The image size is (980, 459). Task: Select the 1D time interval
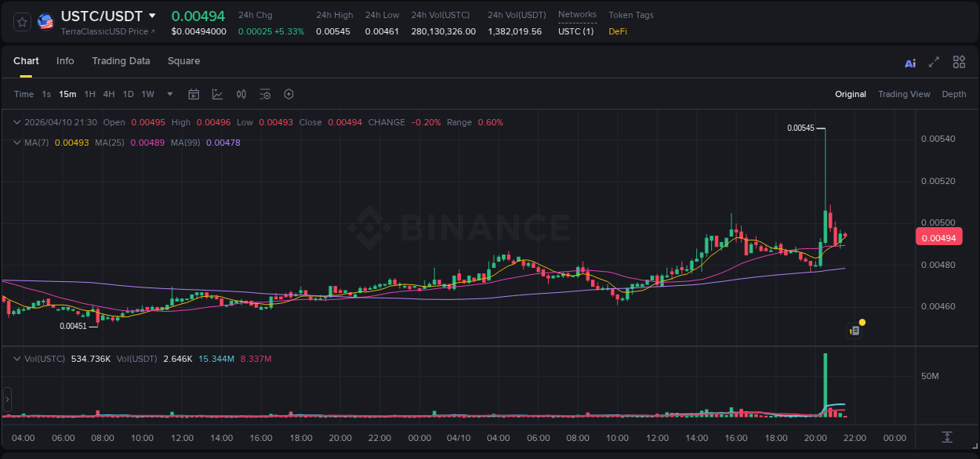[128, 94]
